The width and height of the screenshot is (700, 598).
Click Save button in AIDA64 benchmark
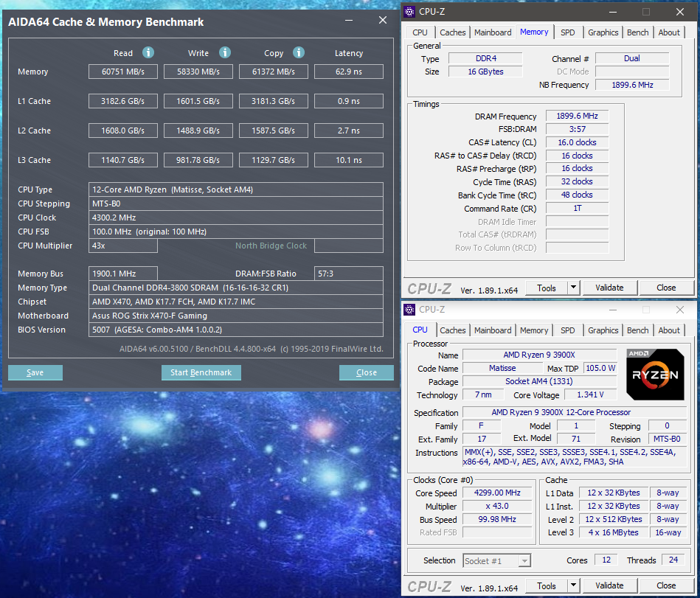35,372
